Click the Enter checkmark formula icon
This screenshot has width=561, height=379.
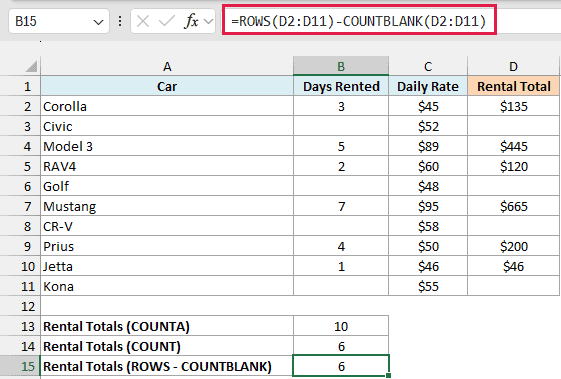[166, 21]
